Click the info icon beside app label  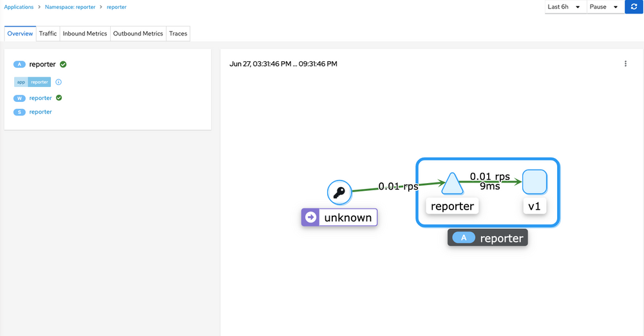[59, 83]
